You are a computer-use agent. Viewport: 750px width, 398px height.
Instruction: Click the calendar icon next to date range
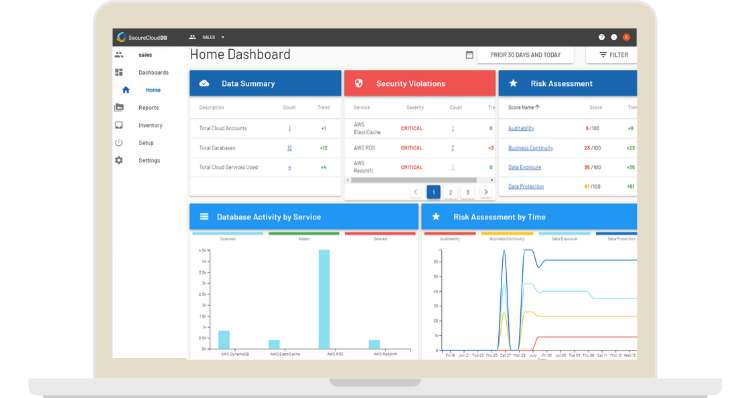coord(469,55)
